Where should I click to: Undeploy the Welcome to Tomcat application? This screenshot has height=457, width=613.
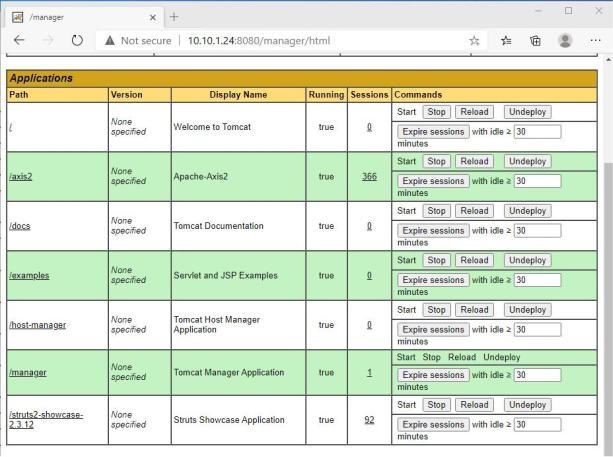[527, 112]
